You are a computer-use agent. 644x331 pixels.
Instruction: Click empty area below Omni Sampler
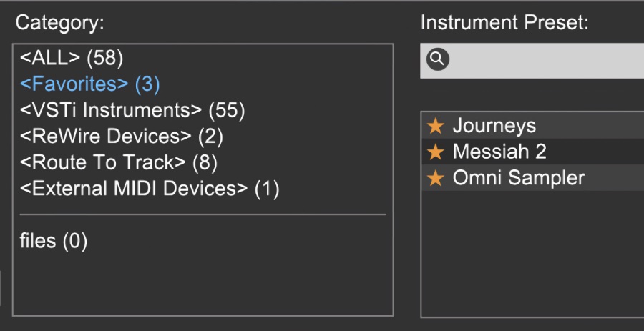(x=532, y=254)
